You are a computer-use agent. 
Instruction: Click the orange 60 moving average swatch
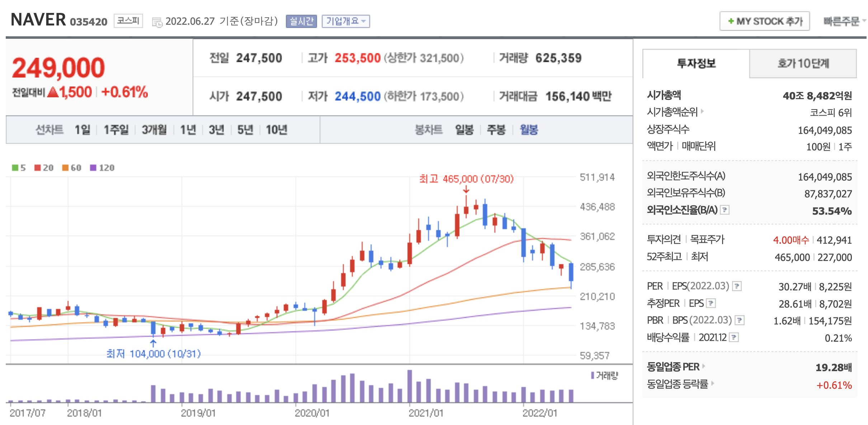65,168
